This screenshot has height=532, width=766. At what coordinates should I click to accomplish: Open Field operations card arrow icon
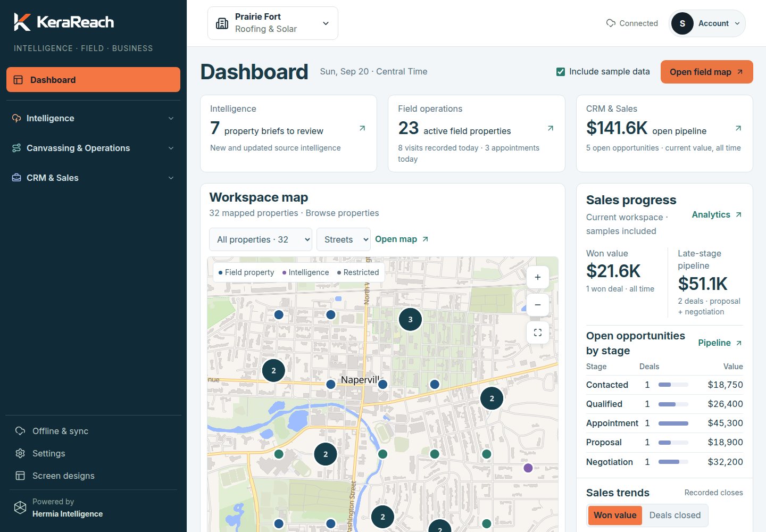pyautogui.click(x=551, y=128)
